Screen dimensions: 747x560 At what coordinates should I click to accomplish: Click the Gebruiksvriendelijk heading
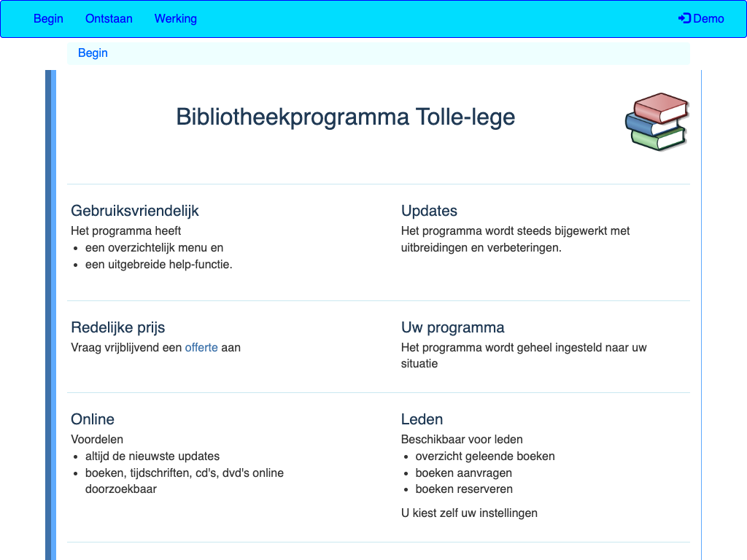tap(134, 211)
